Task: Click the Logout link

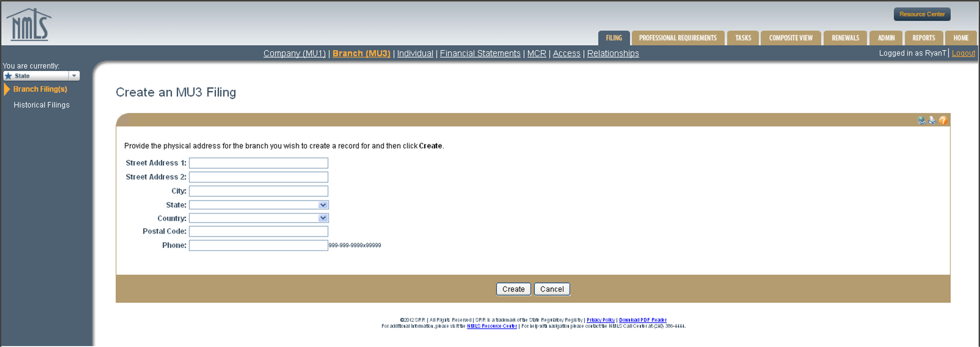Action: pos(963,53)
